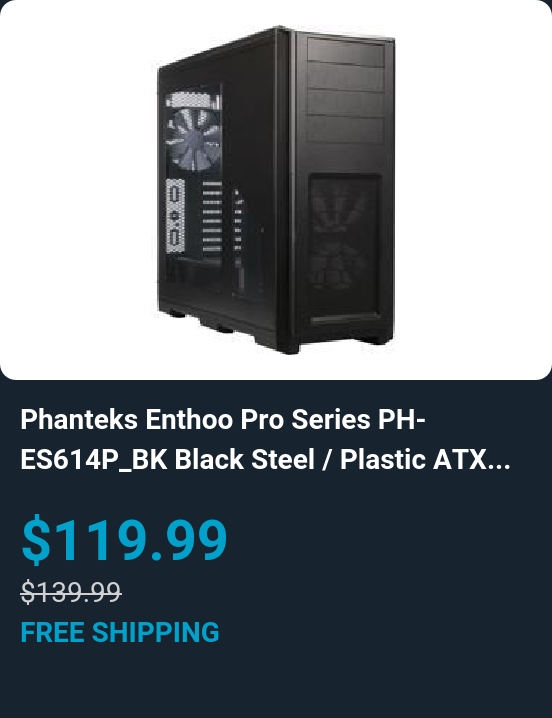Click the rear I/O mesh cutout in photo
Image resolution: width=552 pixels, height=718 pixels.
click(175, 216)
